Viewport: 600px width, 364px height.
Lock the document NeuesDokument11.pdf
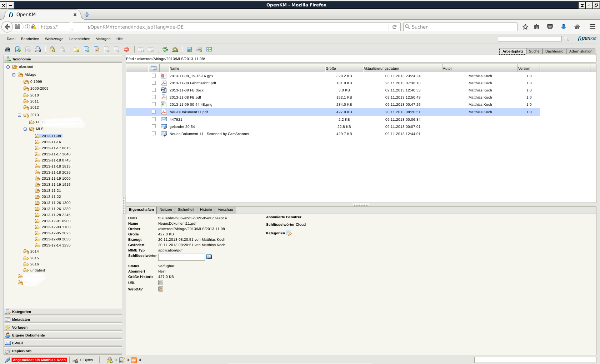click(x=52, y=49)
